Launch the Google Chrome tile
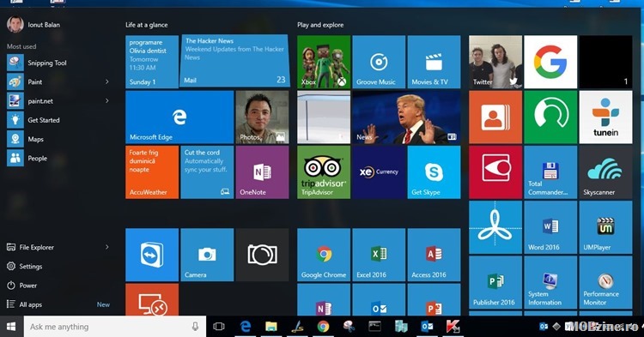This screenshot has width=644, height=337. coord(324,255)
